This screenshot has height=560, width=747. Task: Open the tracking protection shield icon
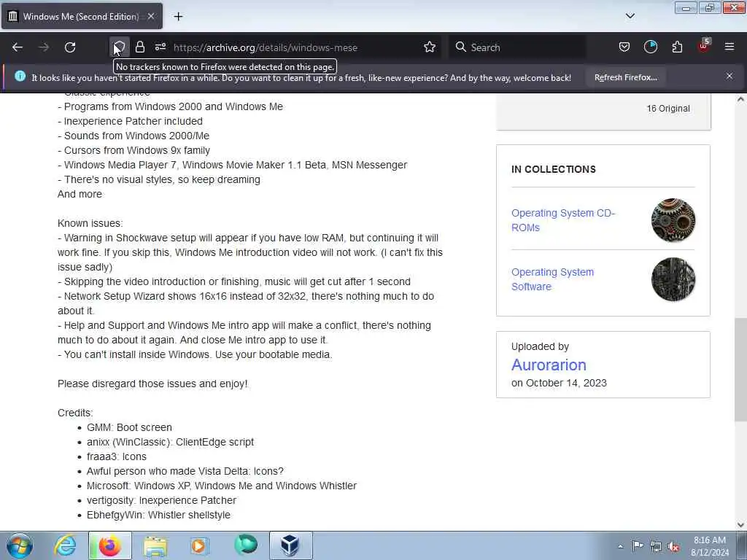(x=119, y=47)
